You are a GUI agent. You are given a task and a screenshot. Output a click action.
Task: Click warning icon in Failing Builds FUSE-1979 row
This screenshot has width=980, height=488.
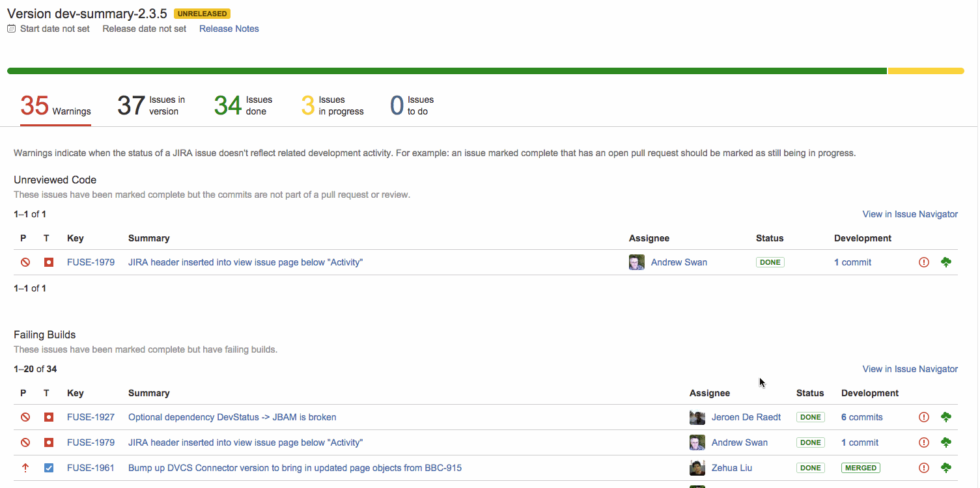[923, 442]
